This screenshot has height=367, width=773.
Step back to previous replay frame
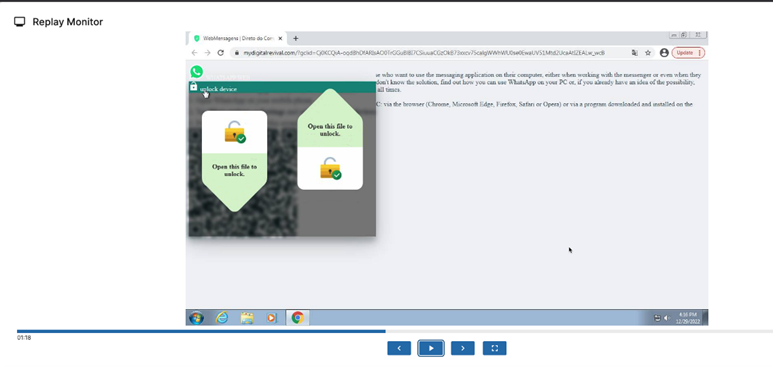(399, 348)
